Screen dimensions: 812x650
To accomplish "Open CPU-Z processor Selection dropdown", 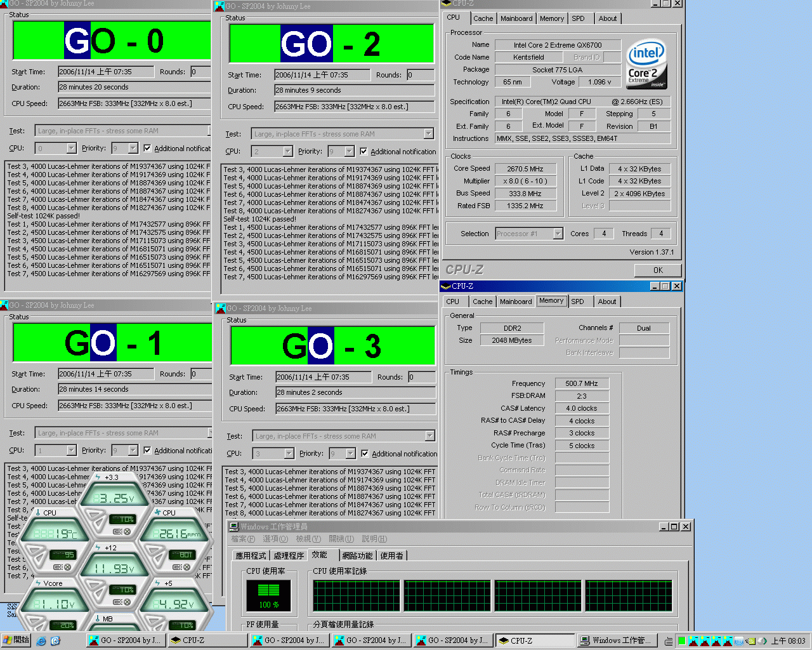I will (558, 234).
